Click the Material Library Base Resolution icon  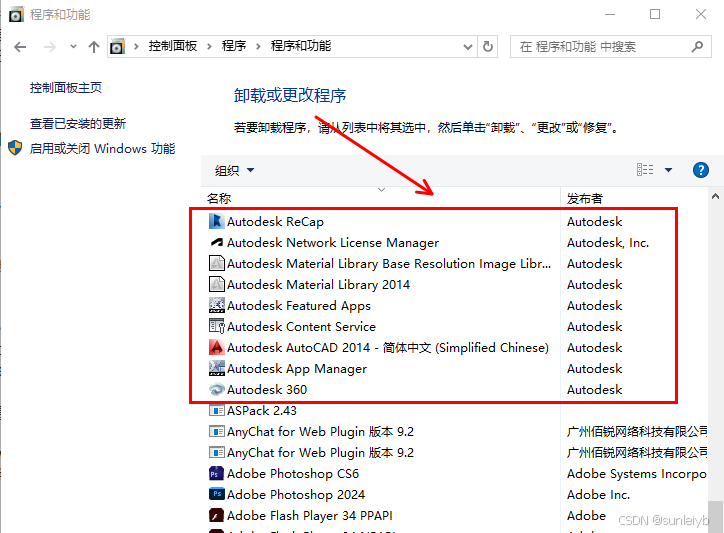pos(217,263)
